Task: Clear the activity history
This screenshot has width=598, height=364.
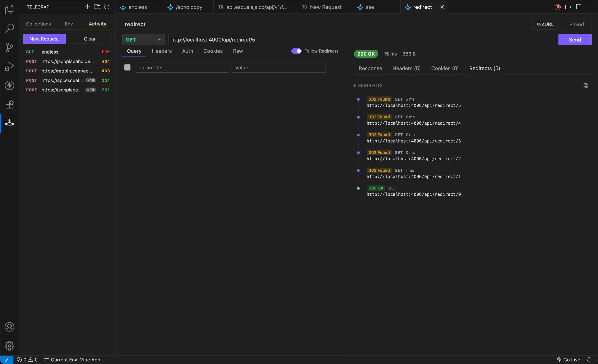Action: pyautogui.click(x=90, y=39)
